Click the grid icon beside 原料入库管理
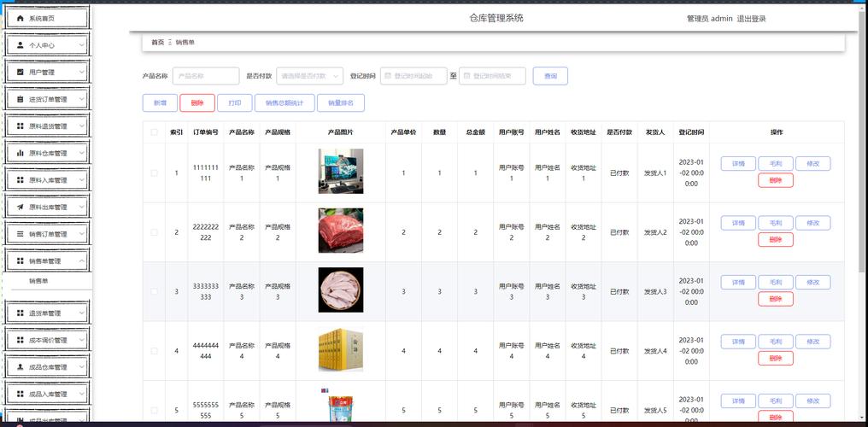The width and height of the screenshot is (868, 427). point(21,179)
